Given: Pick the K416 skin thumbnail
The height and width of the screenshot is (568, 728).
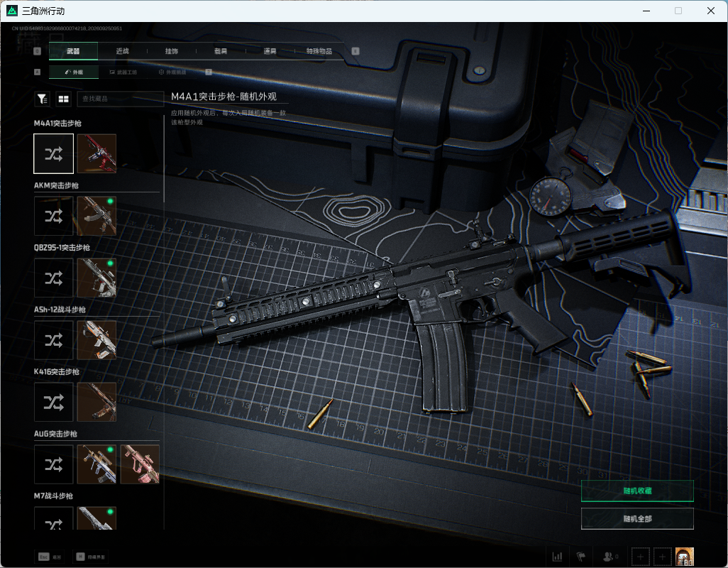Looking at the screenshot, I should [x=96, y=402].
